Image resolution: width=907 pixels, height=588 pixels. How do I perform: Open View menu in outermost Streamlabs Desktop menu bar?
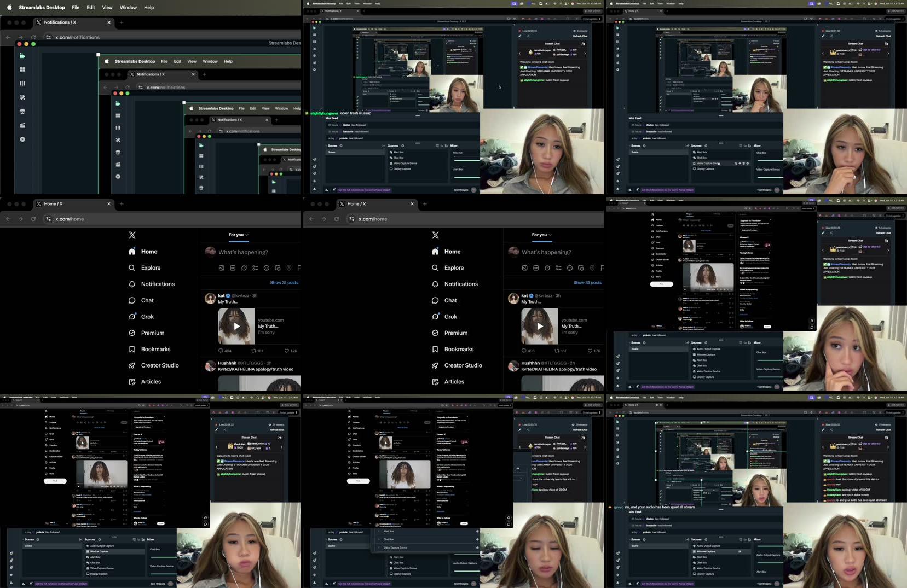107,8
